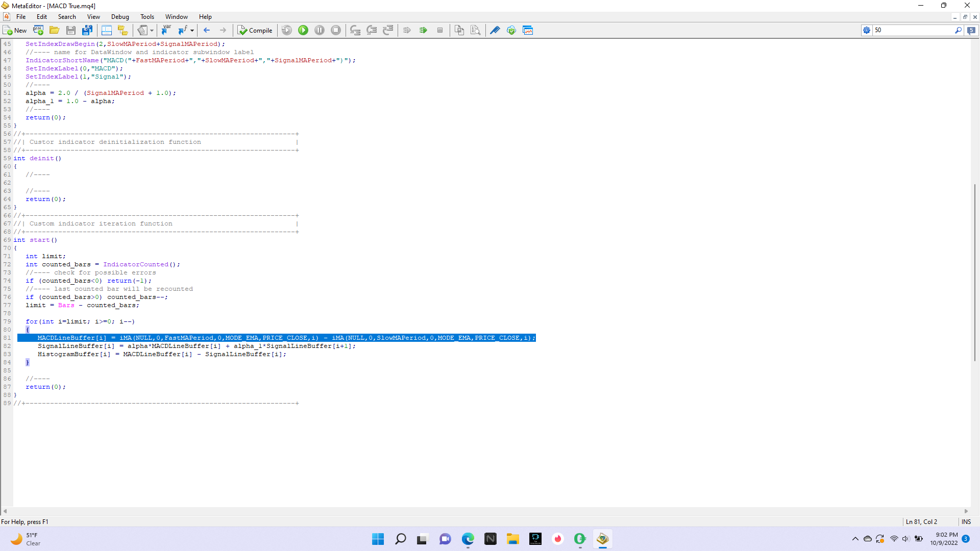Image resolution: width=980 pixels, height=551 pixels.
Task: Click the New file button
Action: tap(15, 30)
